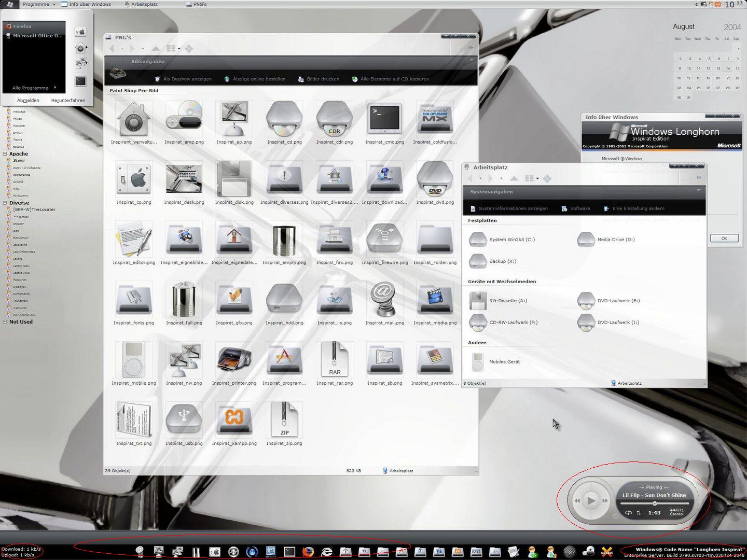Click OK in Info über Windows dialog
Screen dimensions: 747x560
pyautogui.click(x=724, y=239)
